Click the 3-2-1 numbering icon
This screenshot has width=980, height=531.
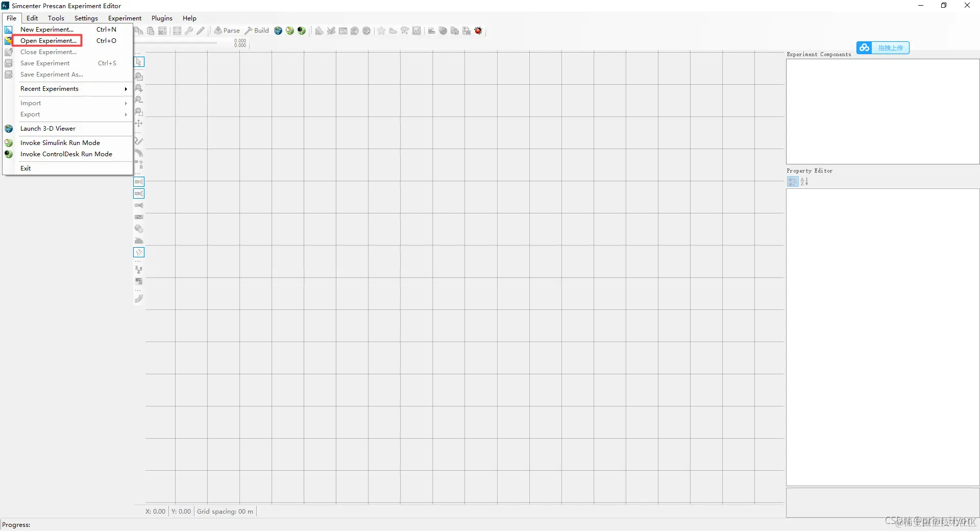pyautogui.click(x=139, y=270)
